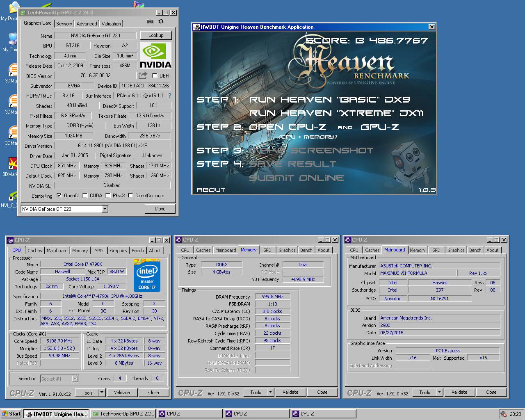Viewport: 525px width, 420px height.
Task: Click Validate in Mainboard CPU-Z window
Action: pos(459,392)
